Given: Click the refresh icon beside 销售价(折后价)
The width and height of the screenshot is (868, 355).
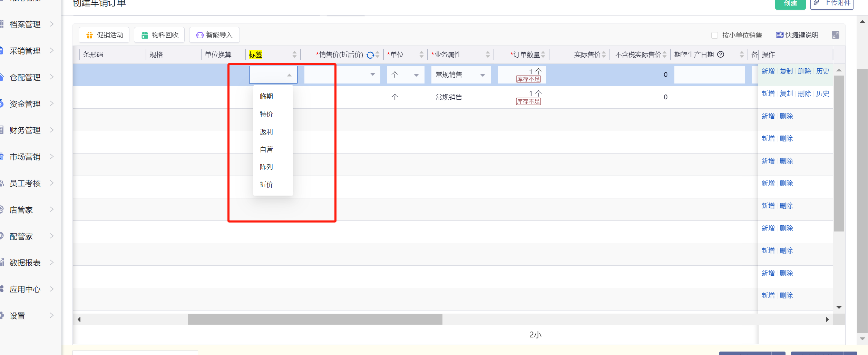Looking at the screenshot, I should (x=370, y=55).
